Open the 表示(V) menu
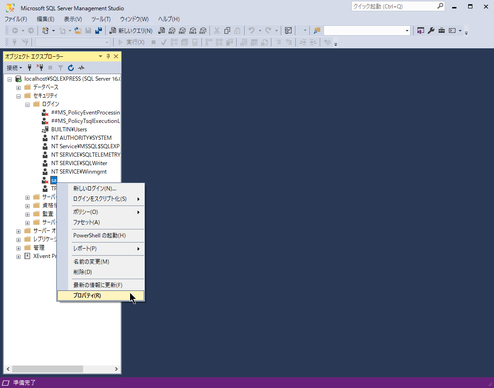Image resolution: width=494 pixels, height=388 pixels. coord(73,19)
